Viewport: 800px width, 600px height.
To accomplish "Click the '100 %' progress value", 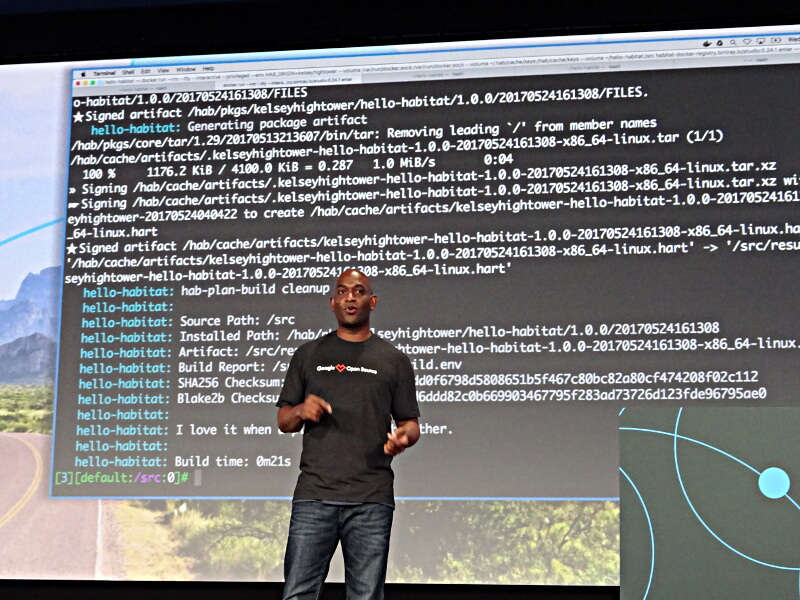I will click(99, 173).
